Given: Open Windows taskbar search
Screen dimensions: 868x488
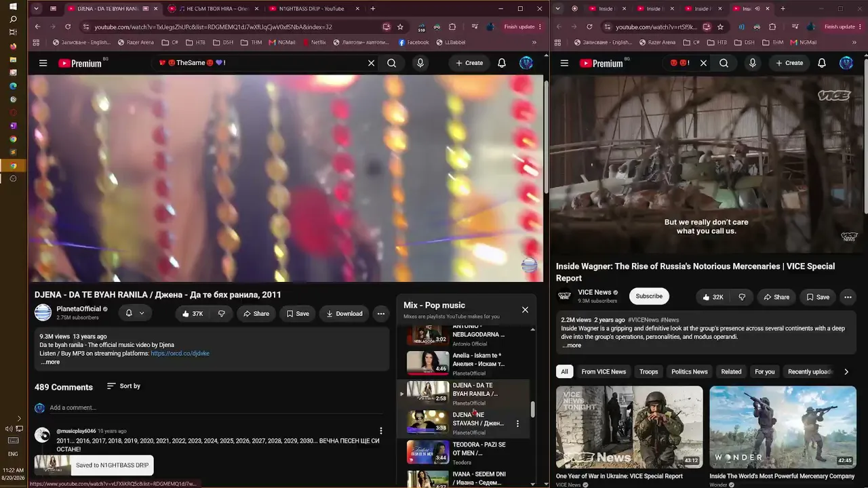Looking at the screenshot, I should click(13, 20).
